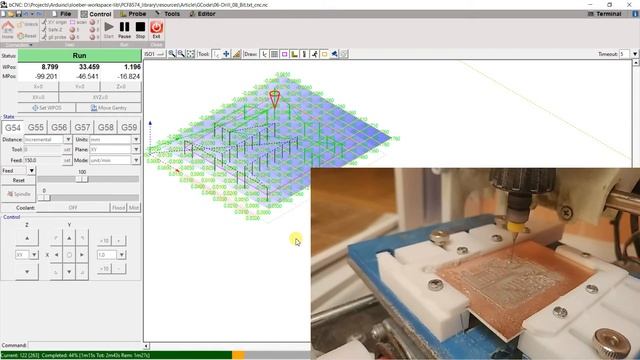
Task: Click the X=0 zero button
Action: point(38,87)
